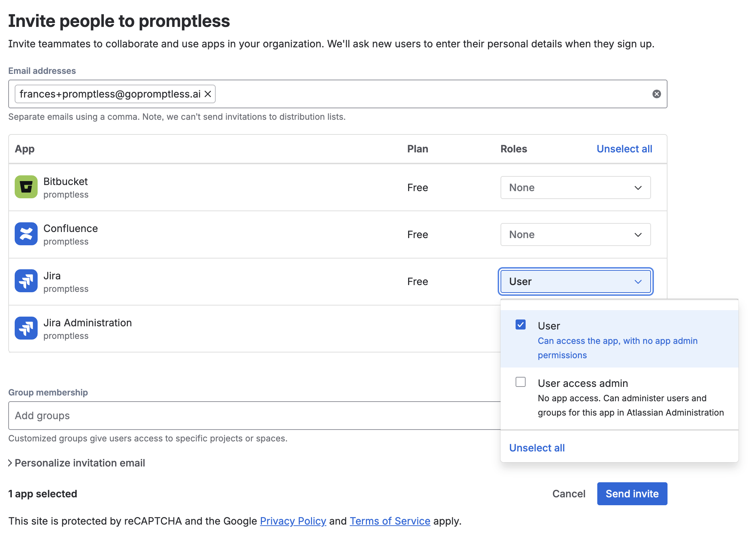Click inside the Email addresses input
Screen dimensions: 756x540
(x=394, y=94)
